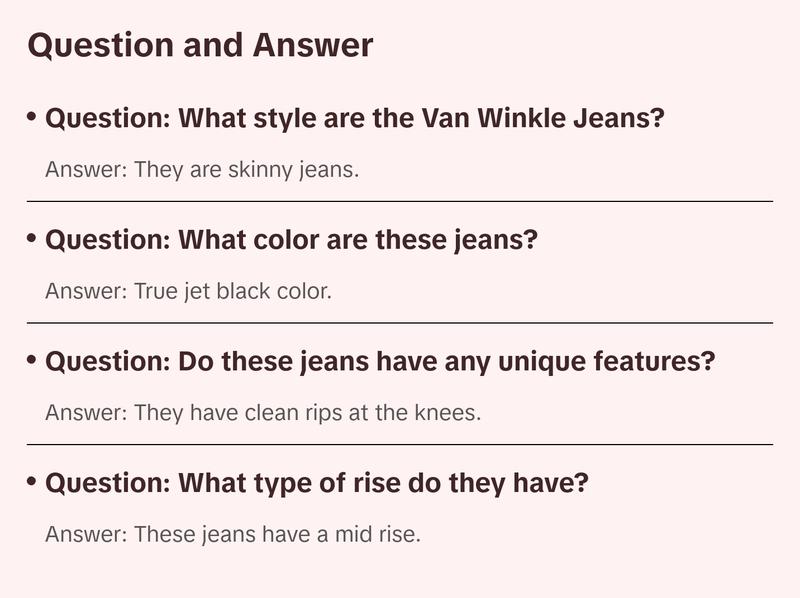
Task: Click the bullet before the Van Winkle question
Action: pyautogui.click(x=33, y=117)
